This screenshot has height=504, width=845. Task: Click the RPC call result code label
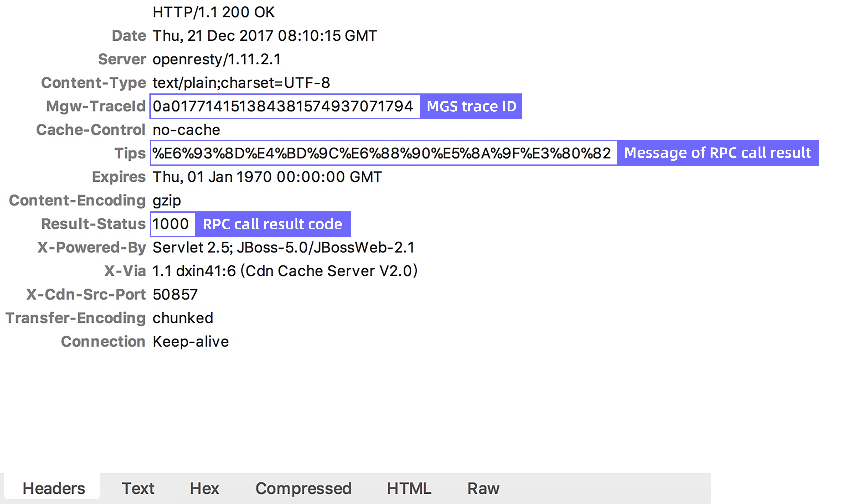(273, 224)
